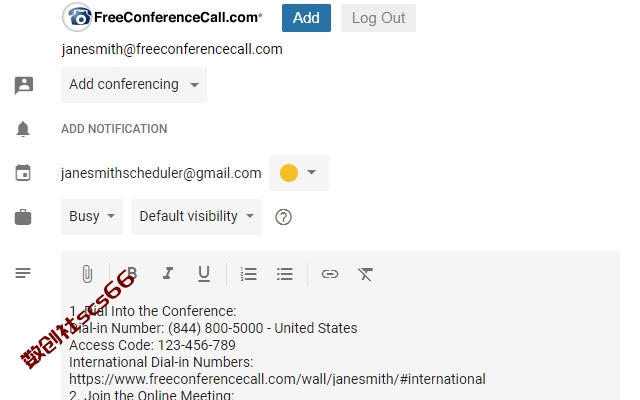Open the Add conferencing dropdown
Viewport: 640px width, 400px height.
point(134,84)
